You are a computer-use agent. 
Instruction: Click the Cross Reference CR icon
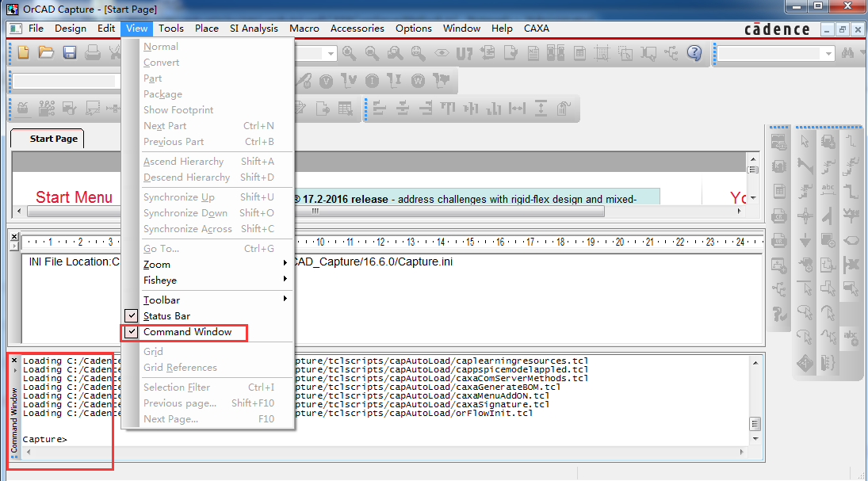779,216
